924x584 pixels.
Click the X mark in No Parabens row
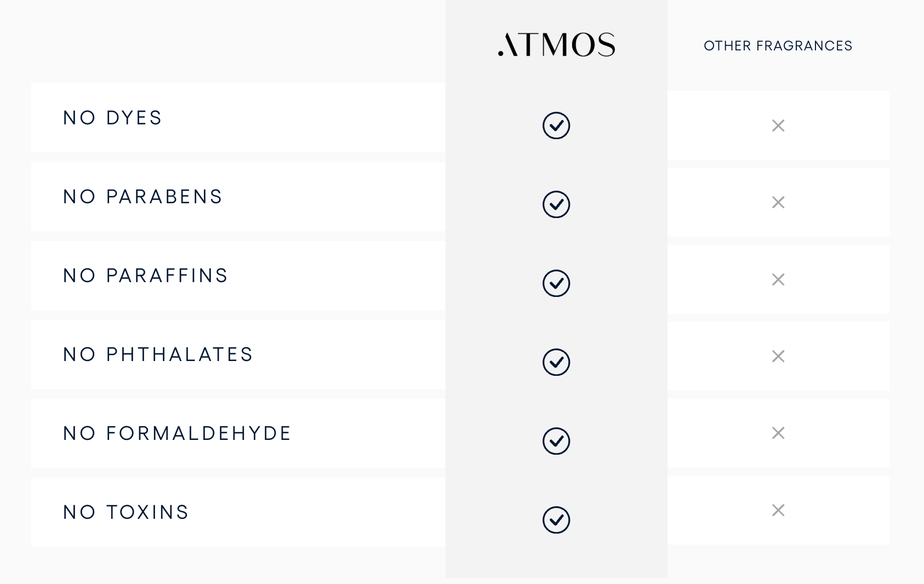point(778,202)
